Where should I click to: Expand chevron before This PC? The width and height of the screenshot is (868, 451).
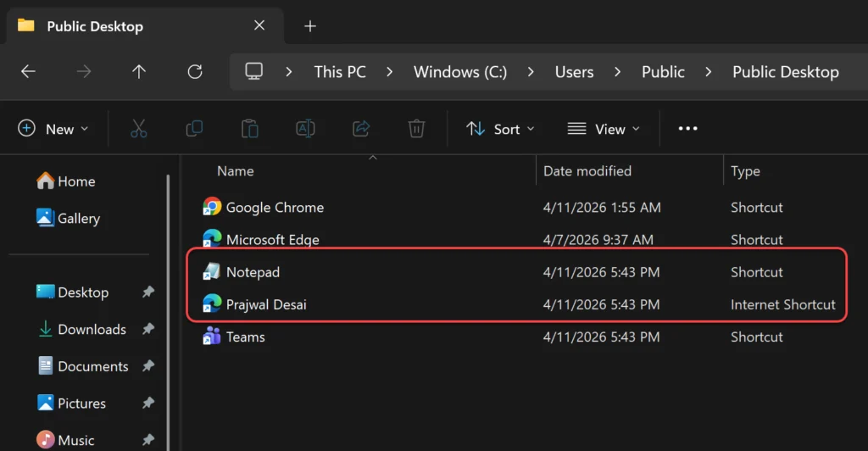point(288,72)
